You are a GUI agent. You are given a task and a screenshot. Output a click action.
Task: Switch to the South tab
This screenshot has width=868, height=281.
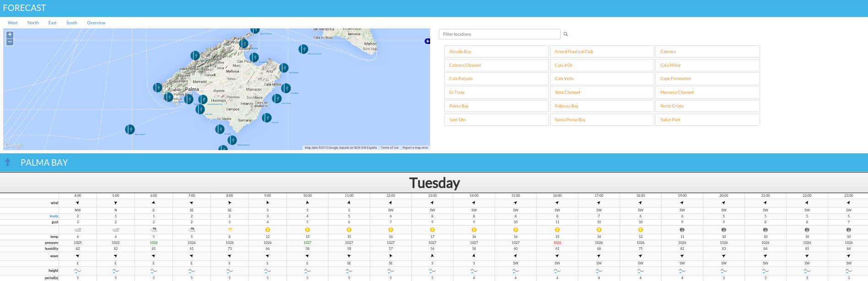point(72,23)
